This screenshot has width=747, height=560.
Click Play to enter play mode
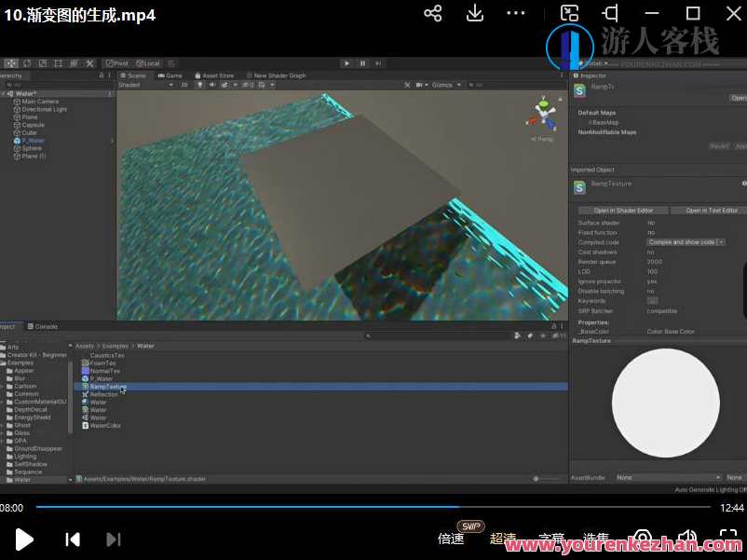tap(348, 63)
